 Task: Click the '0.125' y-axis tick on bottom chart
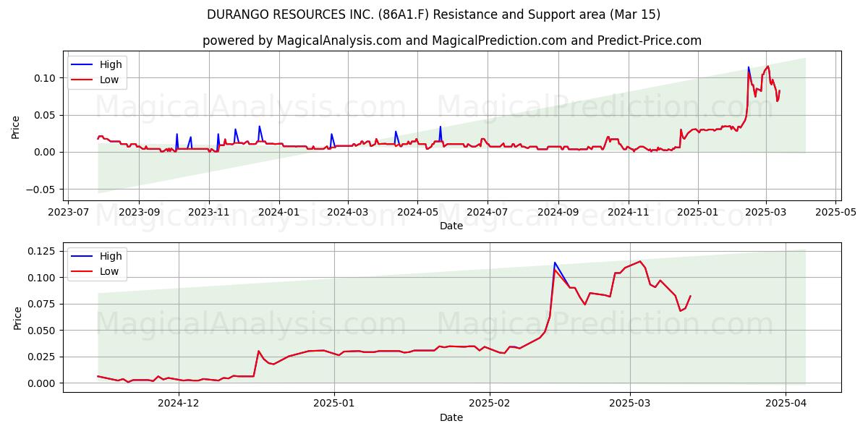[x=43, y=251]
